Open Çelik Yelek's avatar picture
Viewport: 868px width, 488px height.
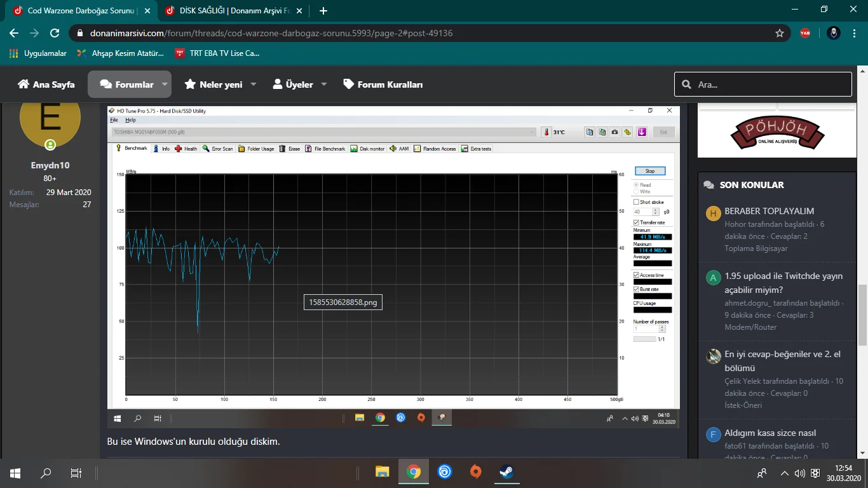point(714,356)
